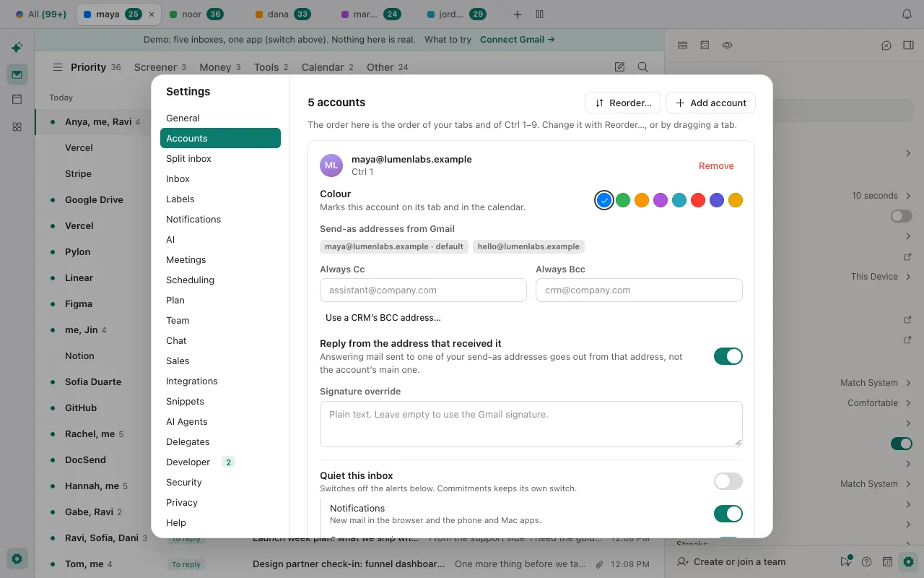Screen dimensions: 924x578
Task: Close the maya account tab
Action: [x=151, y=14]
